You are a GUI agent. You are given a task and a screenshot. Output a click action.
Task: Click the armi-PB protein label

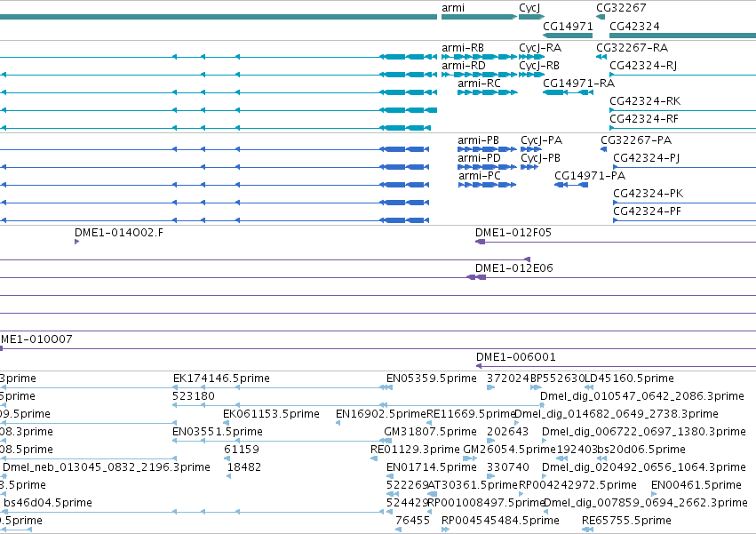[x=478, y=140]
